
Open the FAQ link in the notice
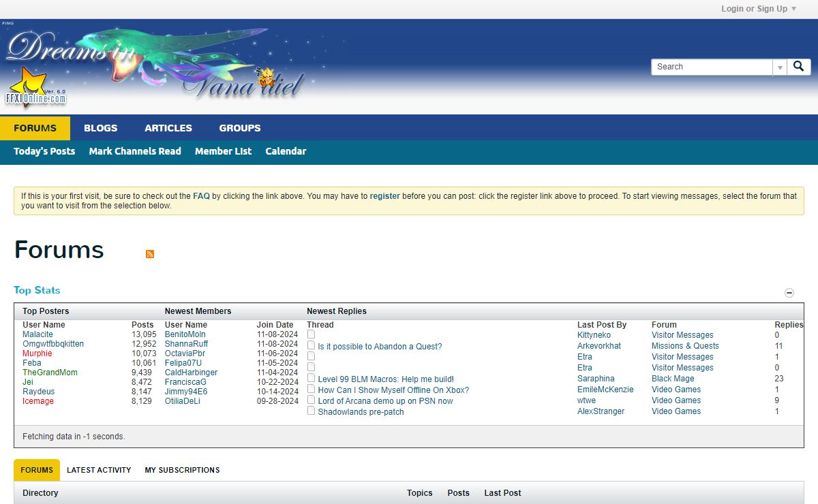click(201, 195)
